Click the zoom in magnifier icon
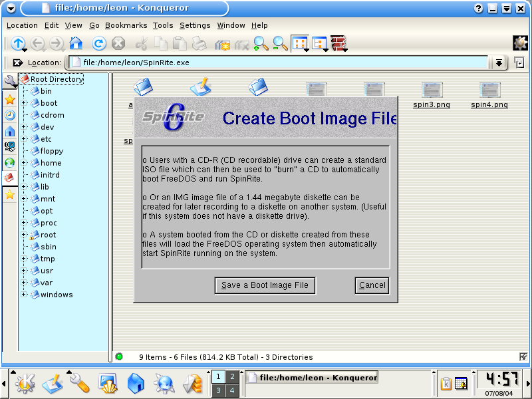 (x=261, y=44)
